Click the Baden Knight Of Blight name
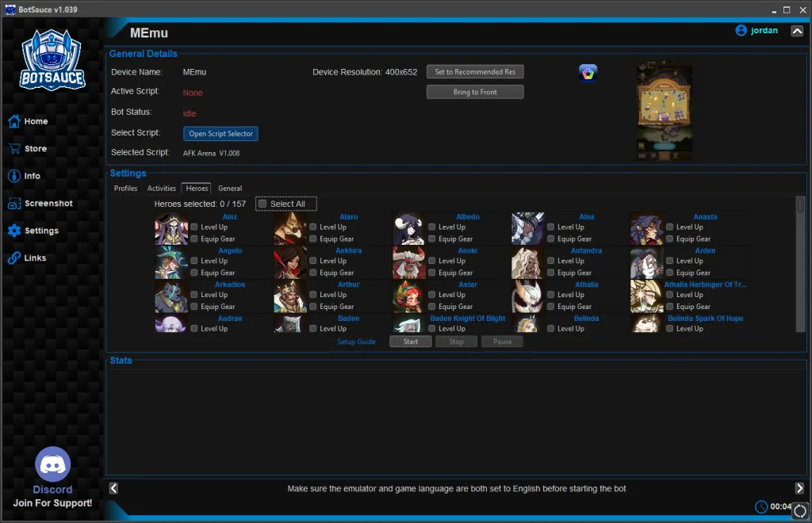Viewport: 812px width, 523px height. pyautogui.click(x=468, y=319)
